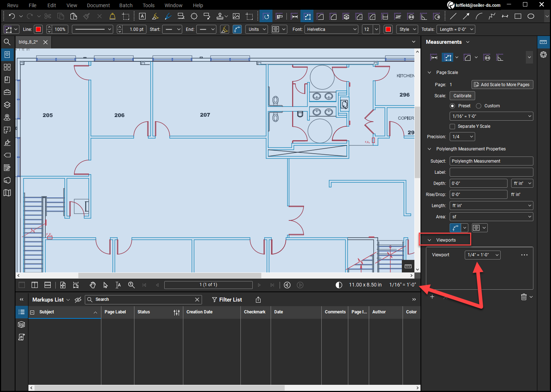Select the Volume measurement tool

coord(346,16)
